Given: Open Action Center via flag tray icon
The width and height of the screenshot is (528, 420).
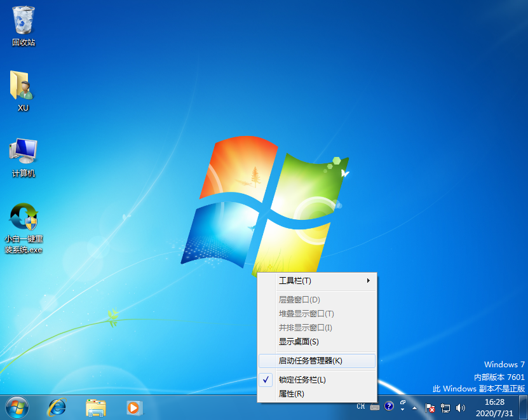Looking at the screenshot, I should [x=430, y=408].
